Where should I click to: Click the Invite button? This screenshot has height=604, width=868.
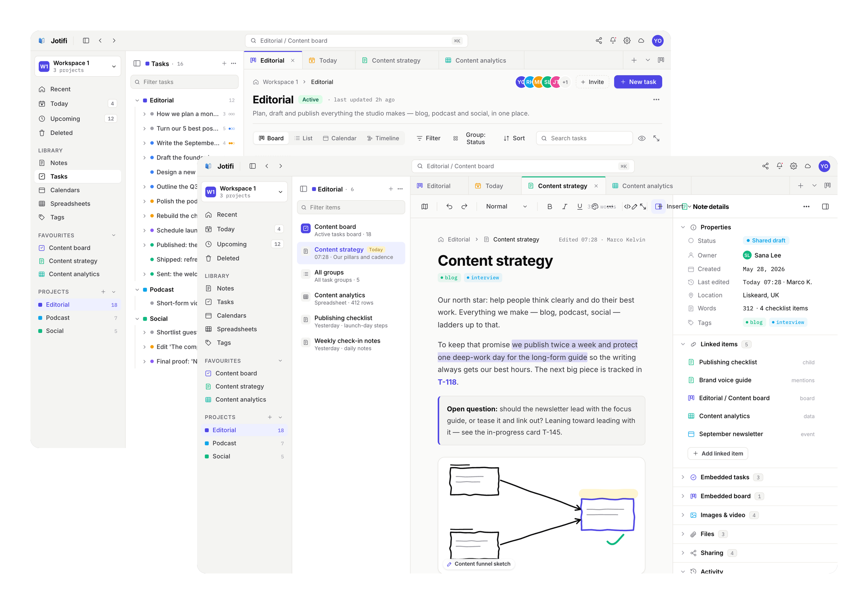point(592,82)
